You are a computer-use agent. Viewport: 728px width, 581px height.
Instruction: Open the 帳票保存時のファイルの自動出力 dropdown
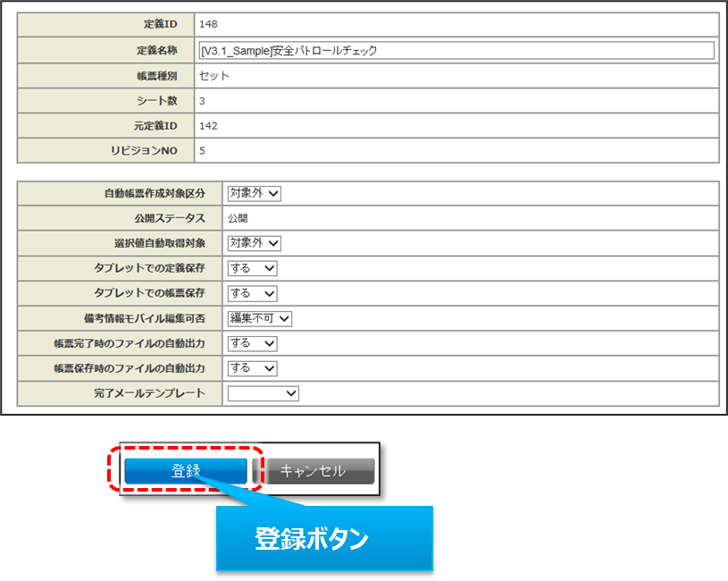pyautogui.click(x=252, y=368)
